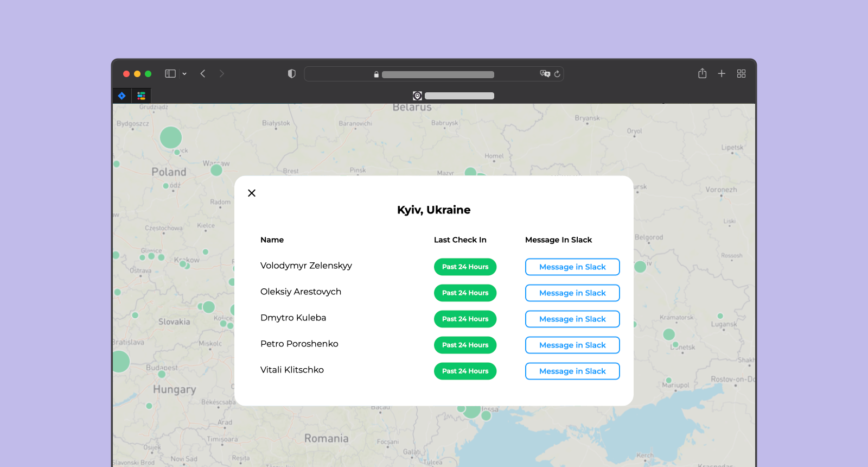868x467 pixels.
Task: Message Dmytro Kuleba in Slack
Action: click(x=572, y=319)
